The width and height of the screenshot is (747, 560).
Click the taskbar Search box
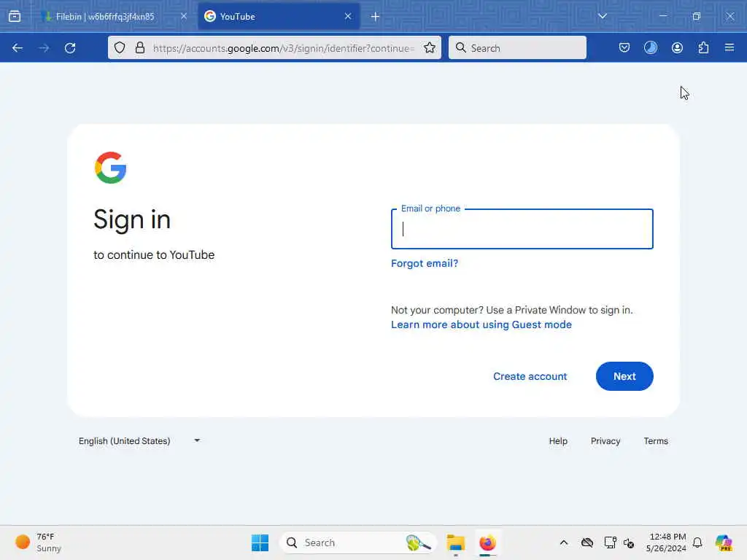pyautogui.click(x=357, y=542)
